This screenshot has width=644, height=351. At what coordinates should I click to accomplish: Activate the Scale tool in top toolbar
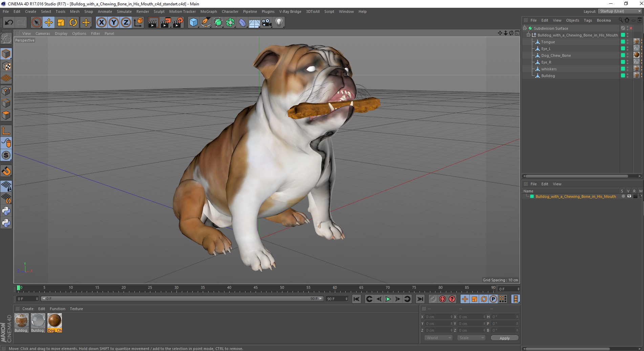[61, 23]
